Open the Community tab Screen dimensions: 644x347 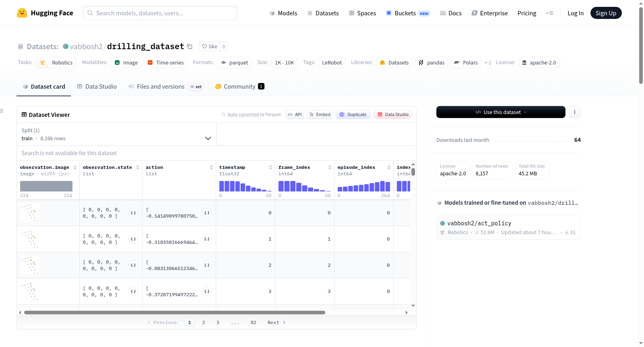239,86
